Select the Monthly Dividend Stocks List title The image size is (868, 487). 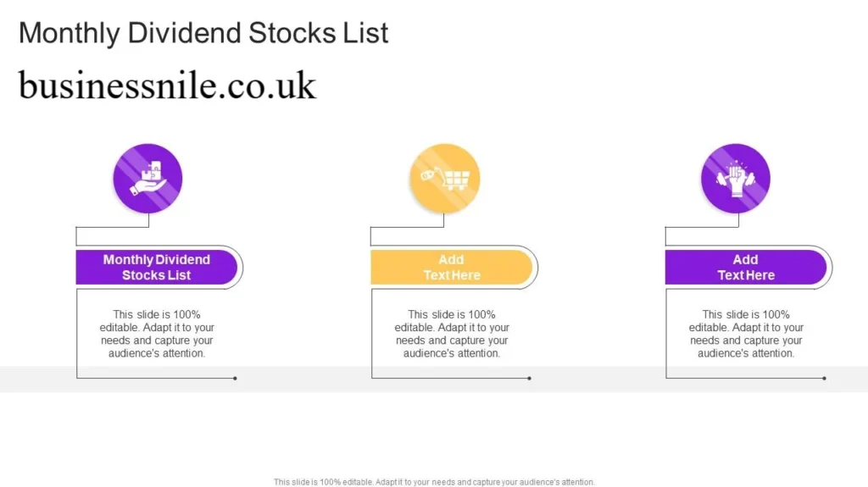[203, 33]
